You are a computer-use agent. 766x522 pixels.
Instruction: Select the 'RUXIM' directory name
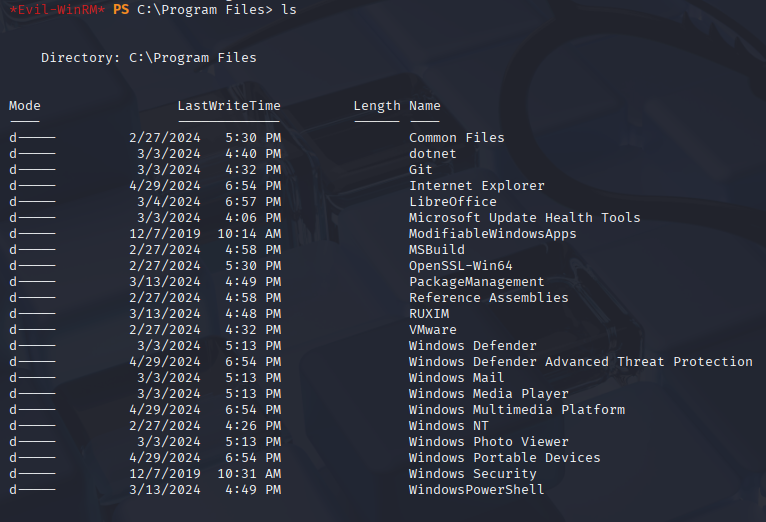click(x=429, y=314)
